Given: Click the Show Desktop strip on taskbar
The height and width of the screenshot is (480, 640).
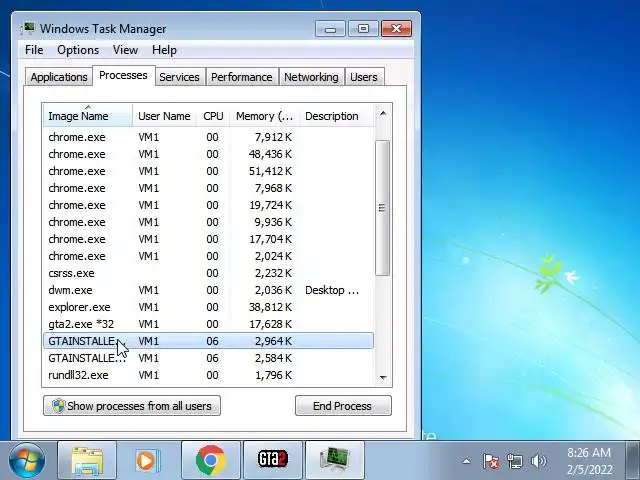Looking at the screenshot, I should coord(633,461).
